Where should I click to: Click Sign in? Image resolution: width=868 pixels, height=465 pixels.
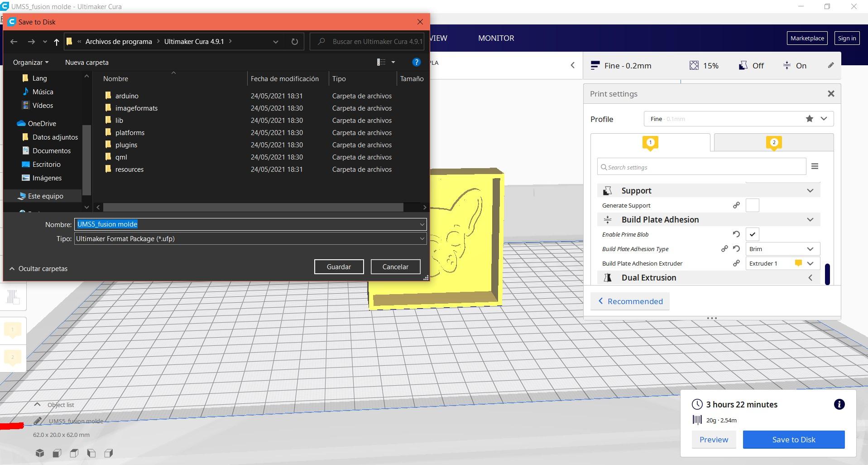click(846, 38)
